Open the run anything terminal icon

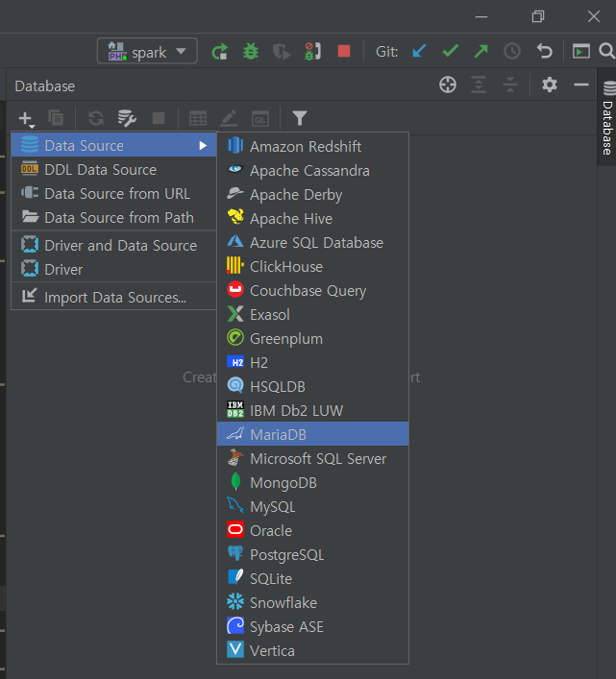(580, 51)
